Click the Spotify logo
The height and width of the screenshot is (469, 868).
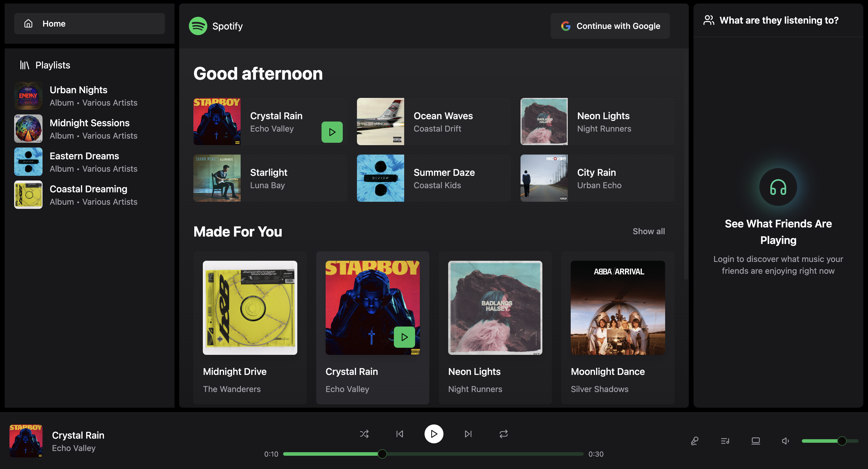(198, 26)
